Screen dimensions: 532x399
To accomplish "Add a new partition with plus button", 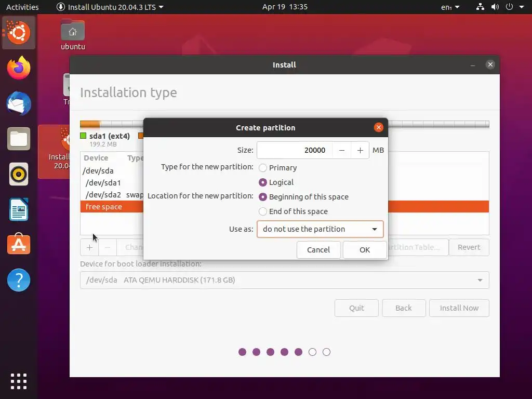I will pos(89,247).
